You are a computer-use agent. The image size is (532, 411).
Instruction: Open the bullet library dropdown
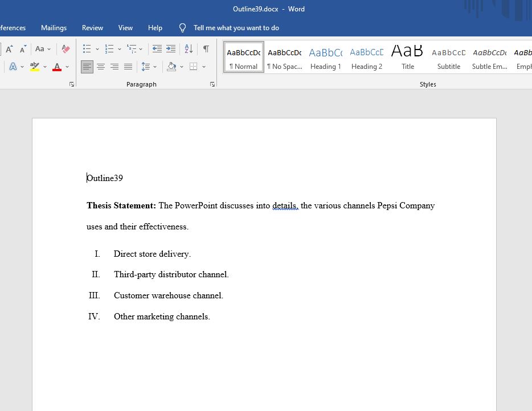pos(97,49)
